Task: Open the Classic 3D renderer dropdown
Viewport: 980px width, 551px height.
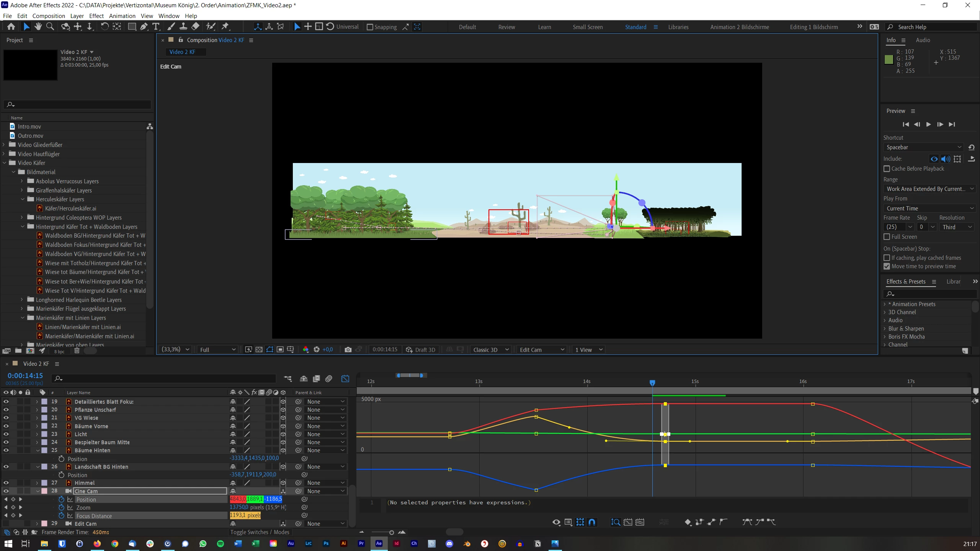Action: click(491, 350)
